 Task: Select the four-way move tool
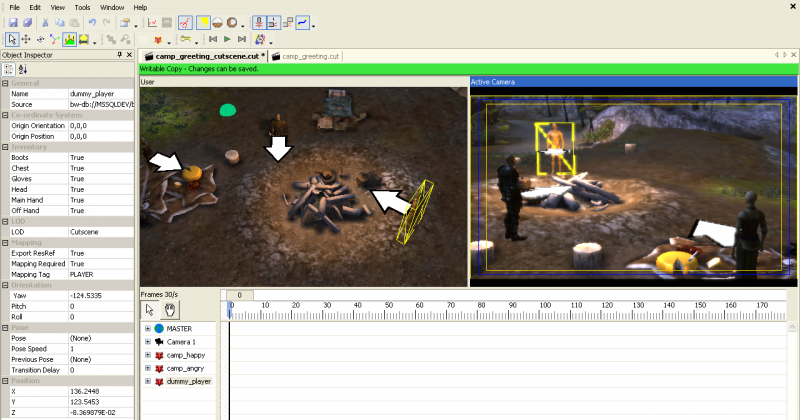(x=26, y=39)
